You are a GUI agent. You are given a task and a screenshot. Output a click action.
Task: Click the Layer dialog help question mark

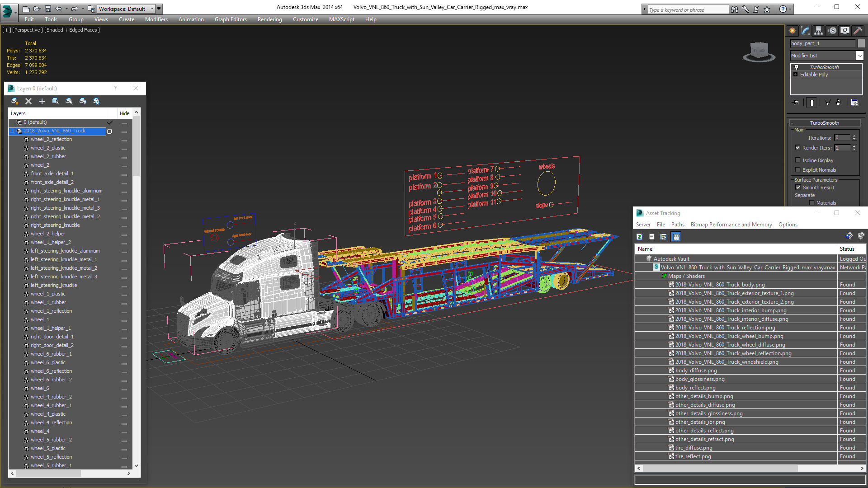coord(115,89)
